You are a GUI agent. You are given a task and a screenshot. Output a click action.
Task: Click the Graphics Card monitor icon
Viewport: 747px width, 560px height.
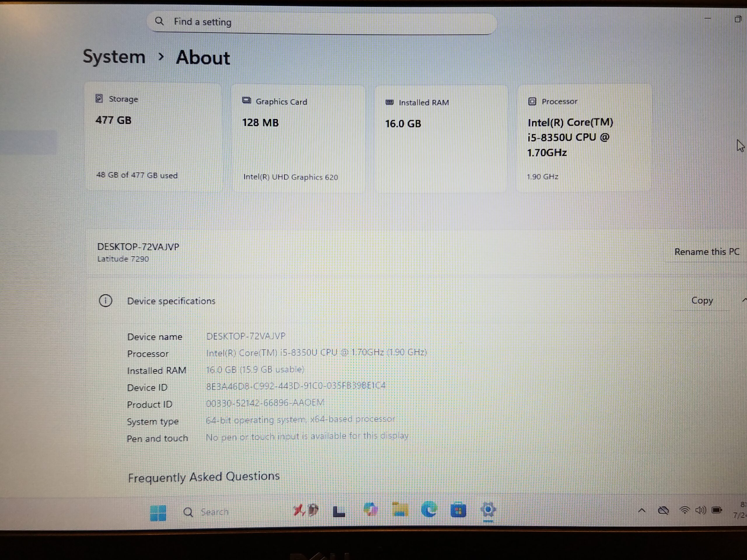pyautogui.click(x=247, y=101)
